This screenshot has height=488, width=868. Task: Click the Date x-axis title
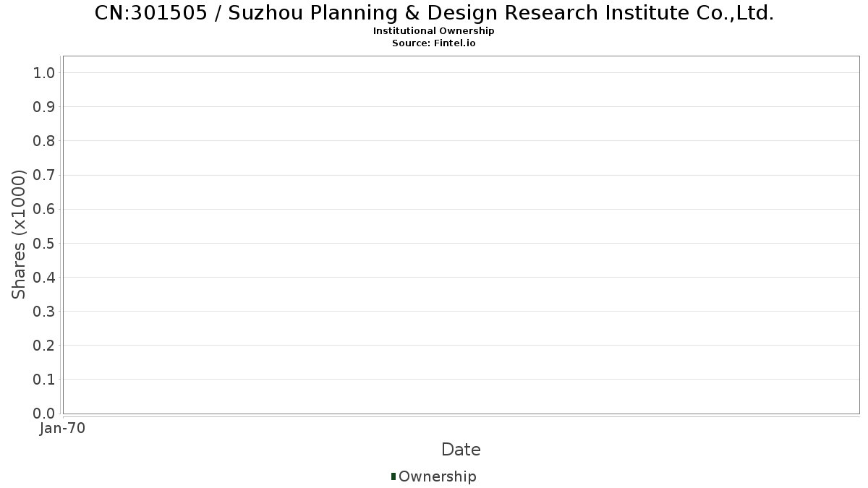pyautogui.click(x=461, y=450)
